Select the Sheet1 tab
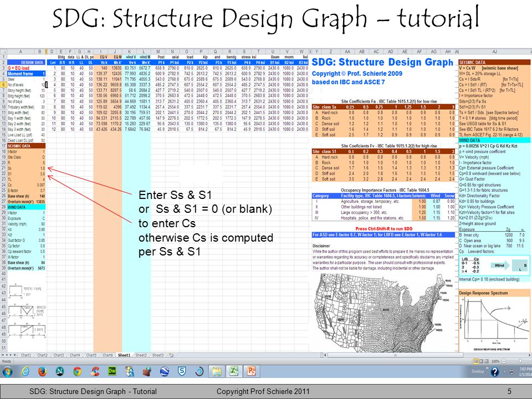 pyautogui.click(x=124, y=355)
